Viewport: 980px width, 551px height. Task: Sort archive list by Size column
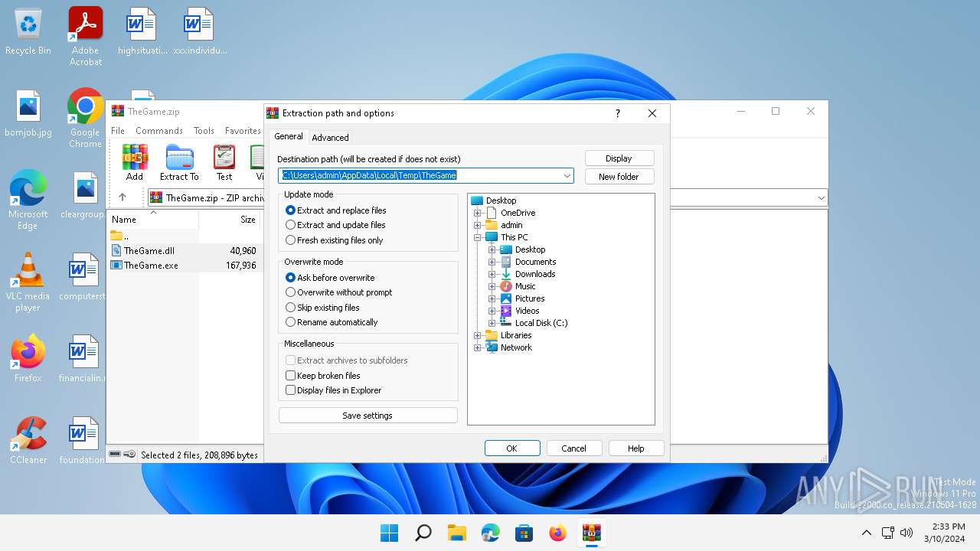230,220
